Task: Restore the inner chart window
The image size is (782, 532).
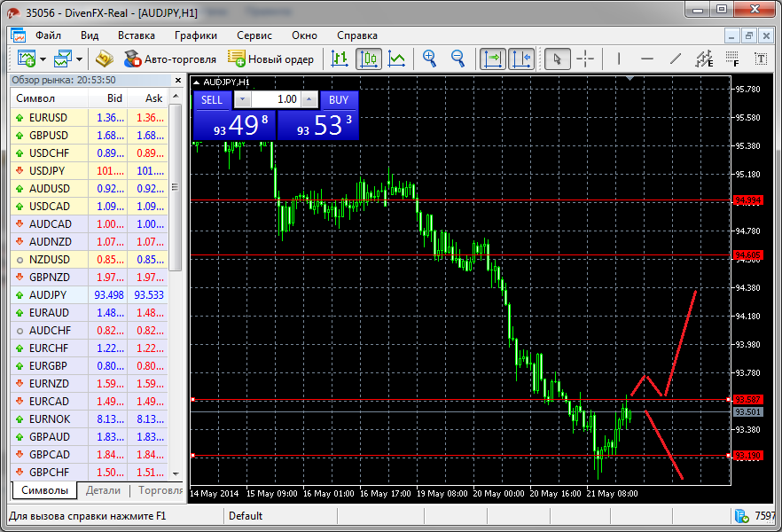Action: (x=748, y=35)
